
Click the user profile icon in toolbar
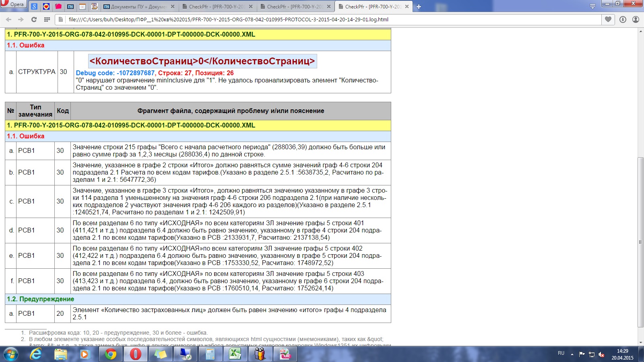pyautogui.click(x=636, y=19)
